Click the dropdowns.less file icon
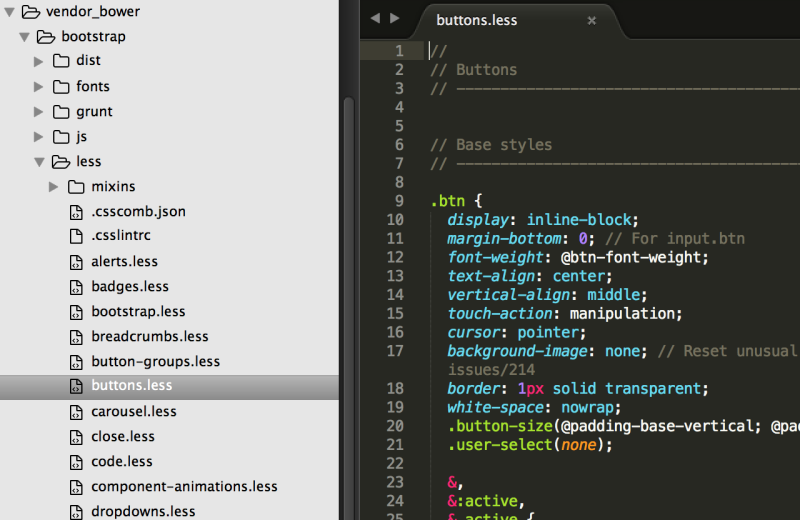This screenshot has height=520, width=800. coord(76,512)
